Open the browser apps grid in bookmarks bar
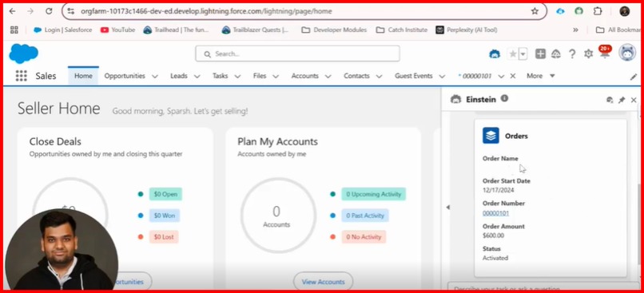Viewport: 644px width, 293px height. pyautogui.click(x=14, y=30)
